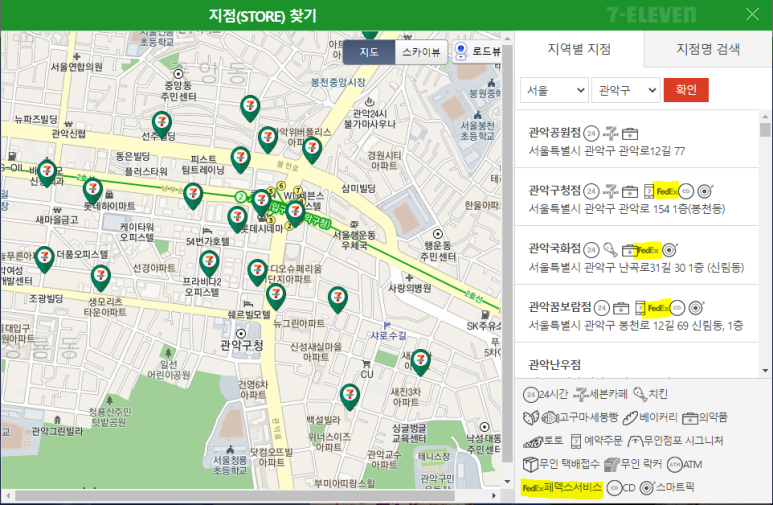This screenshot has width=773, height=505.
Task: Open the 관악국화점 store entry
Action: click(x=636, y=255)
